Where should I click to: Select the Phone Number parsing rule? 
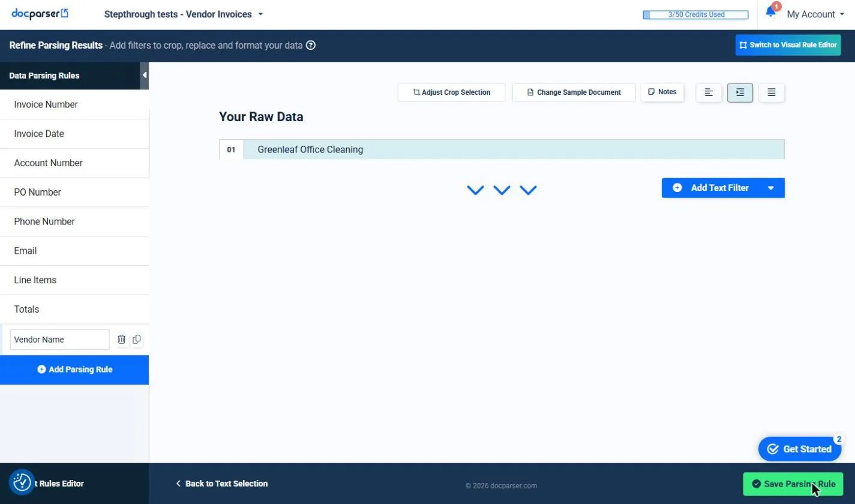(x=74, y=221)
